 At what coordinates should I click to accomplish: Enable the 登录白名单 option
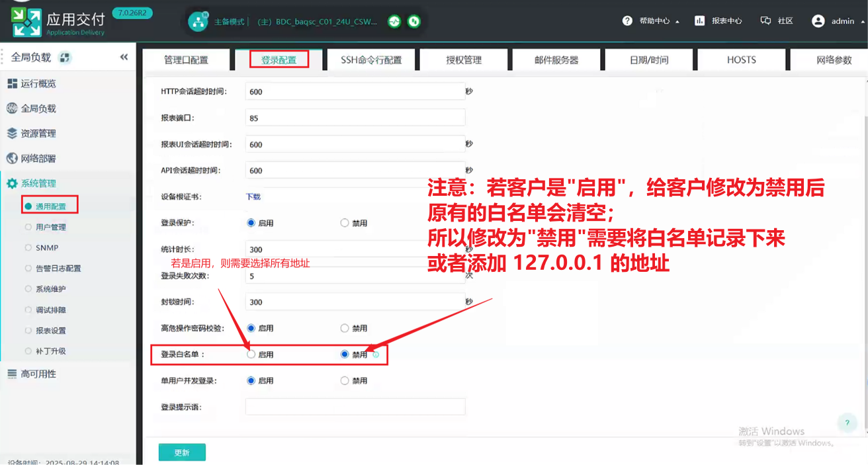(x=251, y=355)
